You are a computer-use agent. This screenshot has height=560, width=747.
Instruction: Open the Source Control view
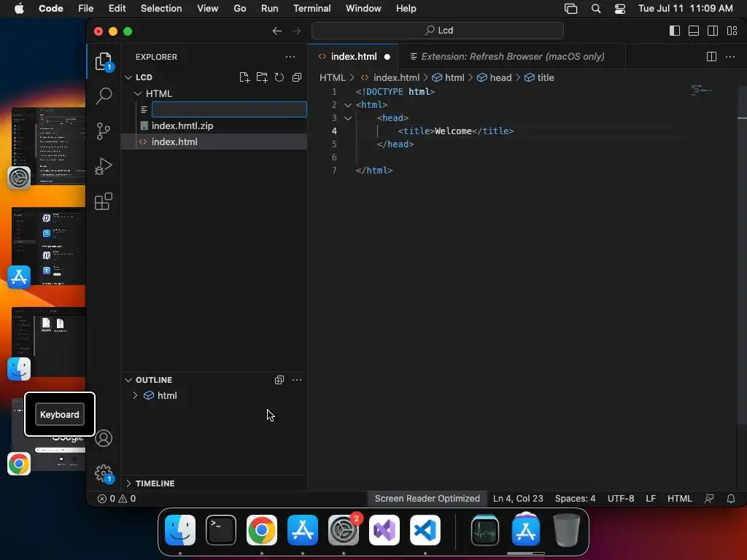[x=104, y=131]
